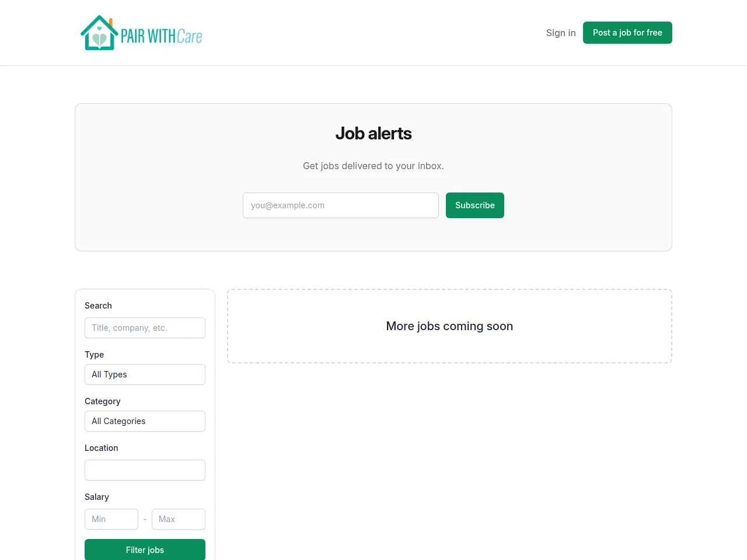
Task: Open the Sign in link
Action: [x=561, y=33]
